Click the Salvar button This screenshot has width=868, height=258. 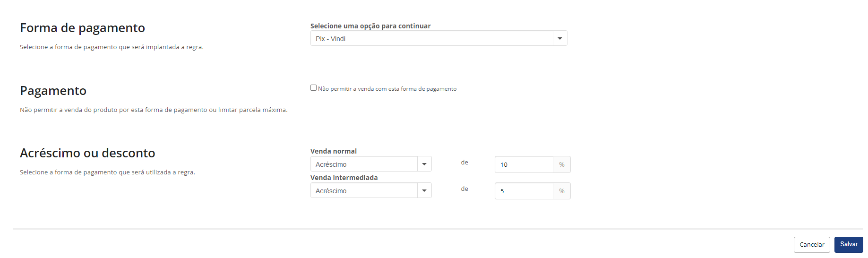(849, 244)
